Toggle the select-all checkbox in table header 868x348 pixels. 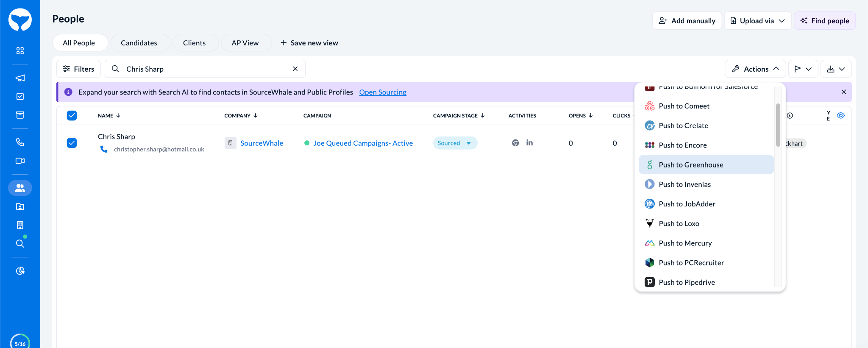pyautogui.click(x=72, y=116)
